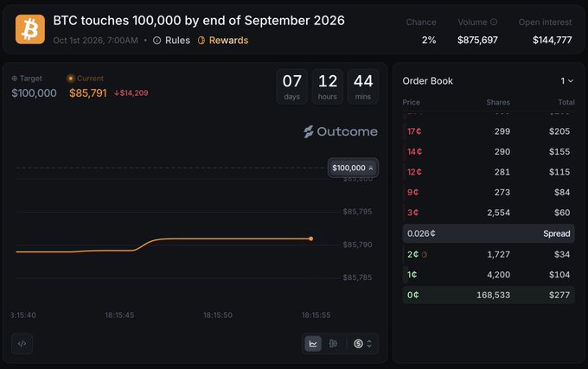Select the 2¢ bid row
The image size is (588, 369).
coord(489,254)
